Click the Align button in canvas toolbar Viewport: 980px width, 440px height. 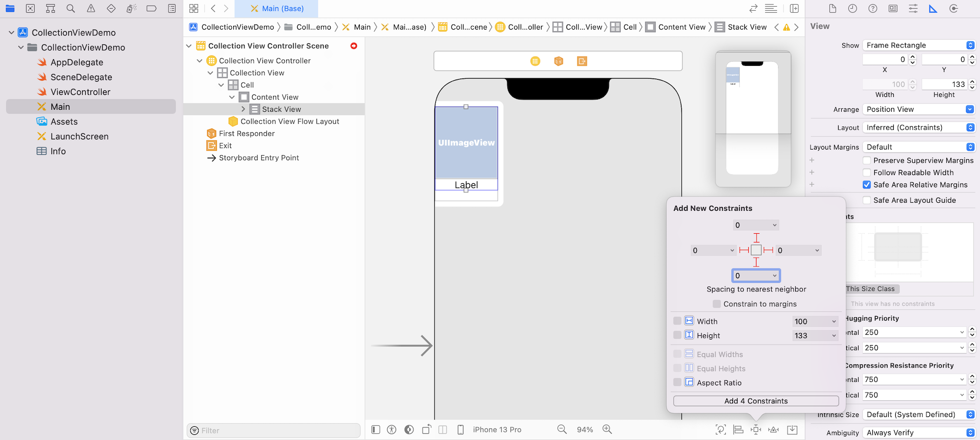click(738, 430)
